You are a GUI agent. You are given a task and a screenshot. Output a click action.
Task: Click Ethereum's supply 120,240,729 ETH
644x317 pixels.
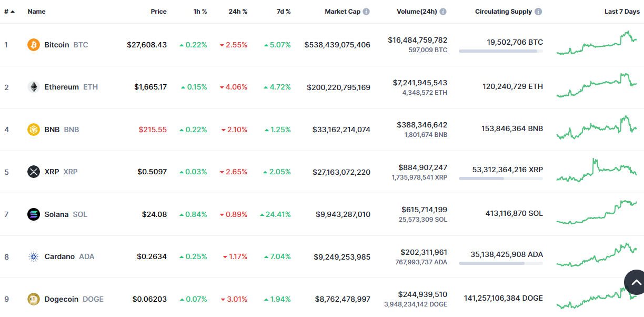(513, 86)
